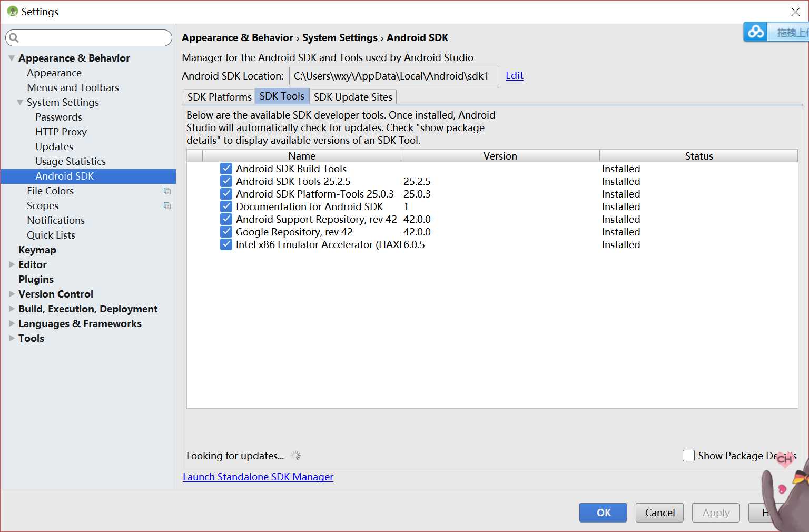The image size is (809, 532).
Task: Click version 6.0.5 of Intel x86 Emulator
Action: coord(414,244)
